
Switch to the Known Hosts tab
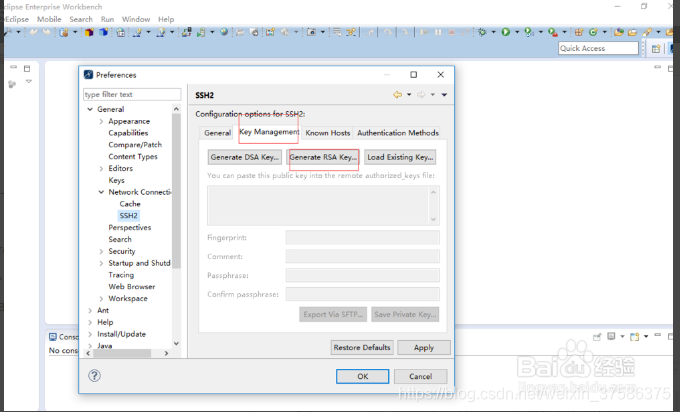tap(327, 133)
